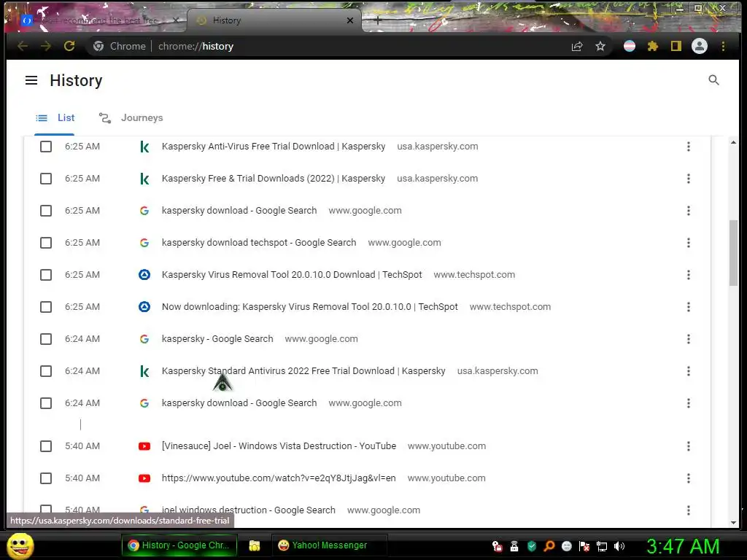
Task: Open Kaspersky Standard Antivirus 2022 Free Trial link
Action: 303,371
